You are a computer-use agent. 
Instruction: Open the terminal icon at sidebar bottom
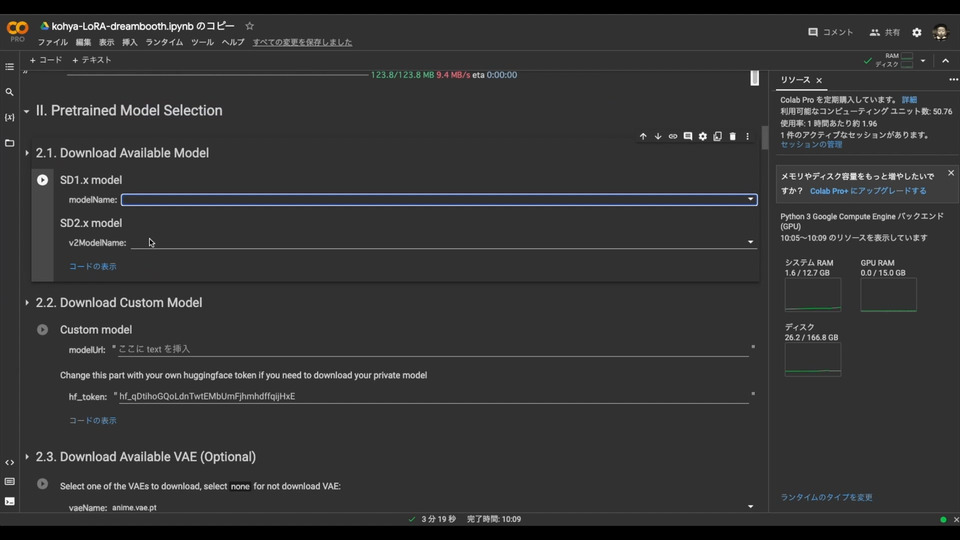click(9, 501)
